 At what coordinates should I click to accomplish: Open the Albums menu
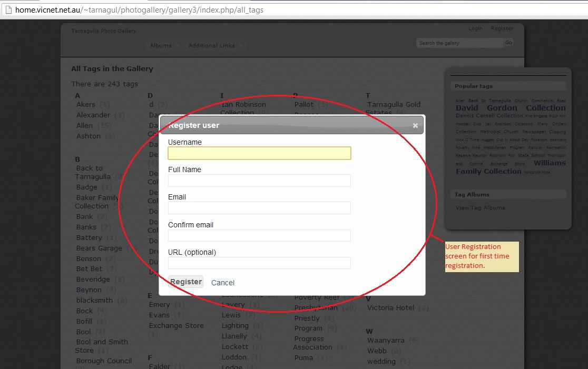[161, 46]
